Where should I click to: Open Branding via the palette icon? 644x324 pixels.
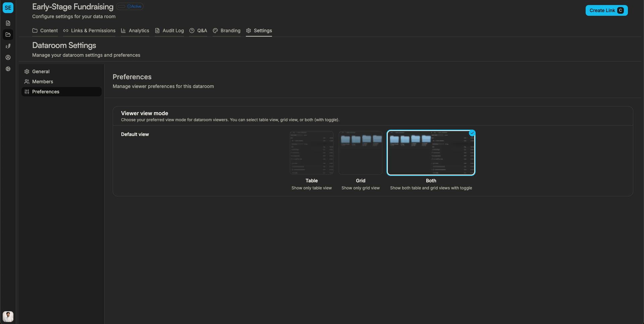[x=216, y=31]
